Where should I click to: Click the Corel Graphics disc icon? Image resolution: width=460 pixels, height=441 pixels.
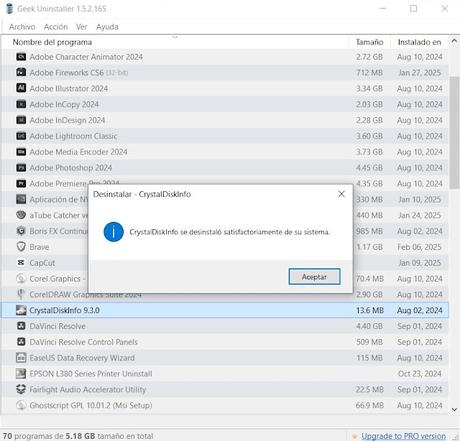coord(21,278)
